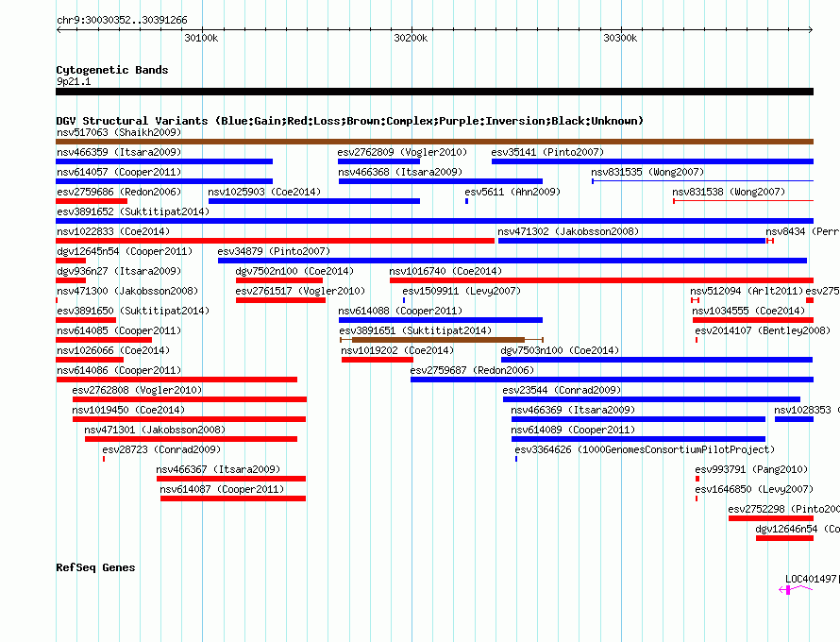The image size is (840, 642).
Task: Open nsv831538 (Wong2007) variant
Action: pyautogui.click(x=729, y=192)
